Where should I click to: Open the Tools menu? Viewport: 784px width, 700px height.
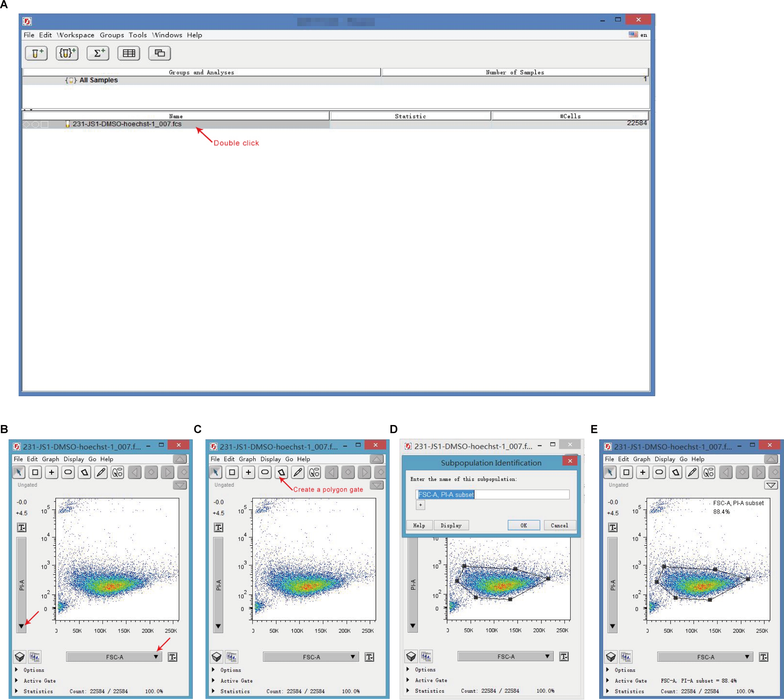point(137,35)
